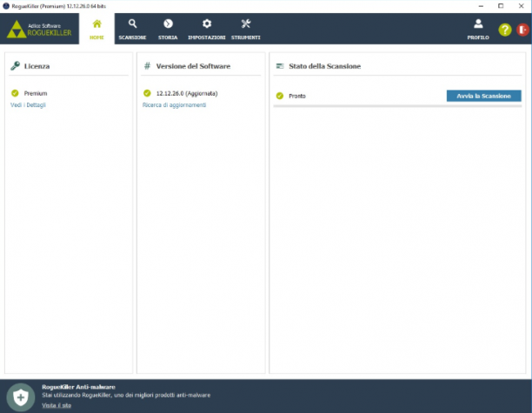The width and height of the screenshot is (532, 413).
Task: Start scan with Avvia la Scansione button
Action: point(484,96)
